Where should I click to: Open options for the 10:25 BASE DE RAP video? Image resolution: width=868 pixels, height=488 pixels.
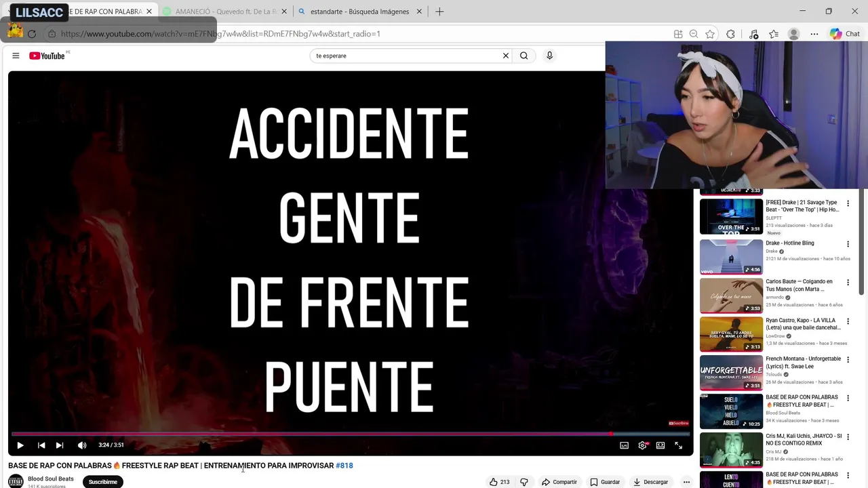tap(848, 398)
